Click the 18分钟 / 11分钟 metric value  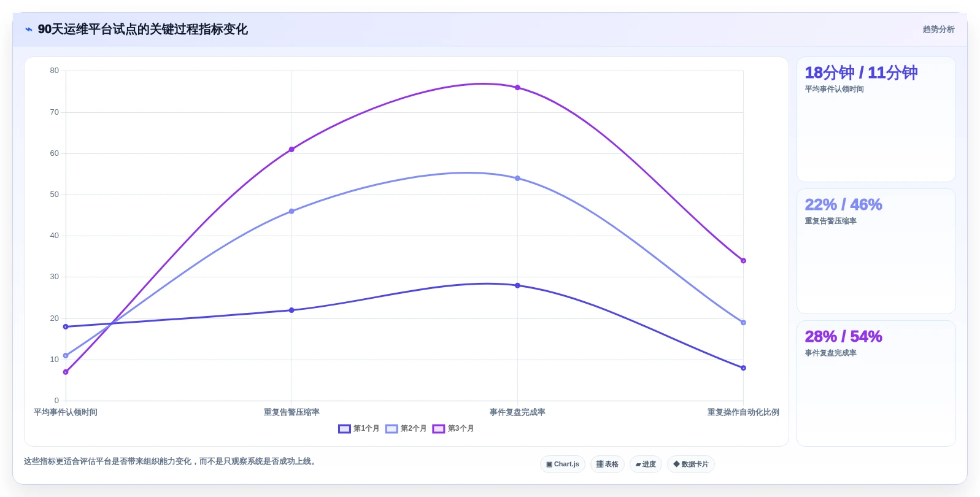click(861, 73)
